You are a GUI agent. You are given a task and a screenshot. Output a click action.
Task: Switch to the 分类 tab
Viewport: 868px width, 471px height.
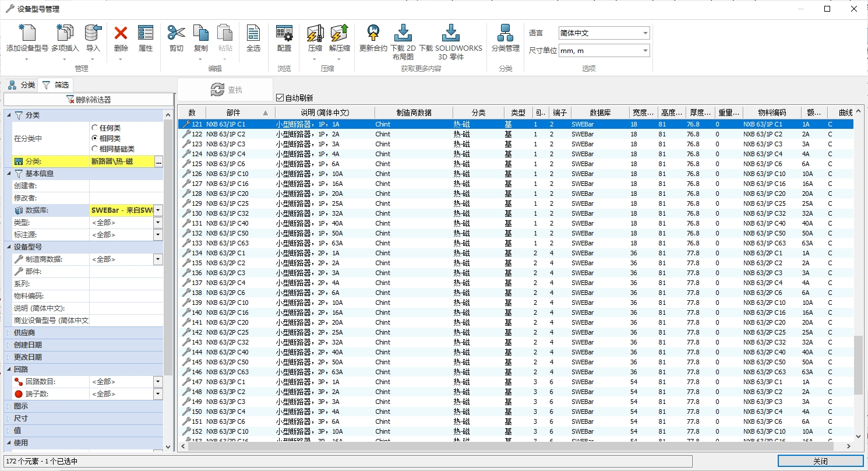tap(22, 85)
